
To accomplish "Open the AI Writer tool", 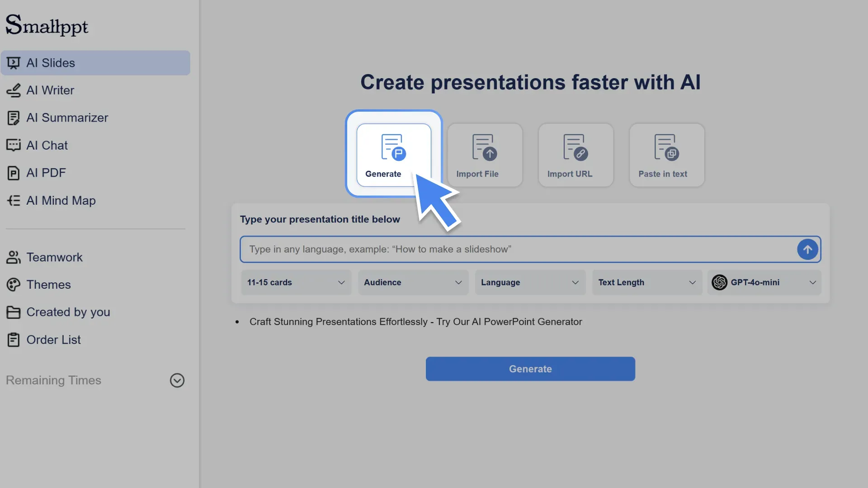I will tap(50, 90).
